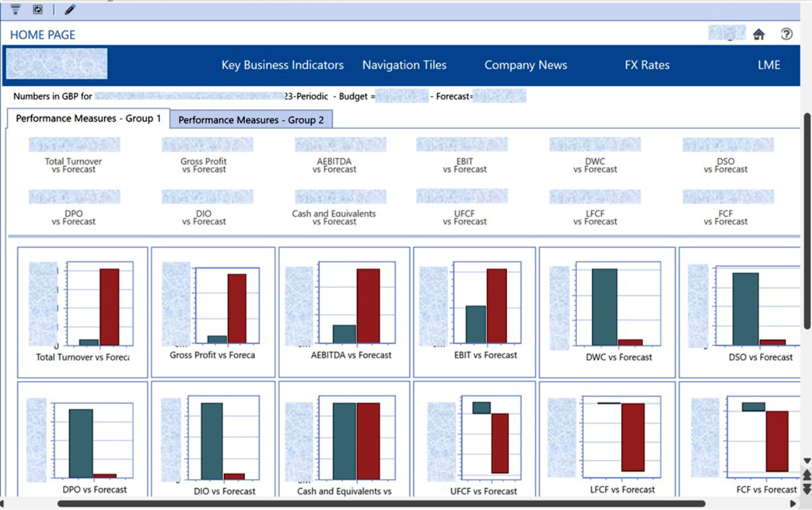Select Performance Measures - Group 1 tab
The height and width of the screenshot is (510, 812).
[x=89, y=118]
